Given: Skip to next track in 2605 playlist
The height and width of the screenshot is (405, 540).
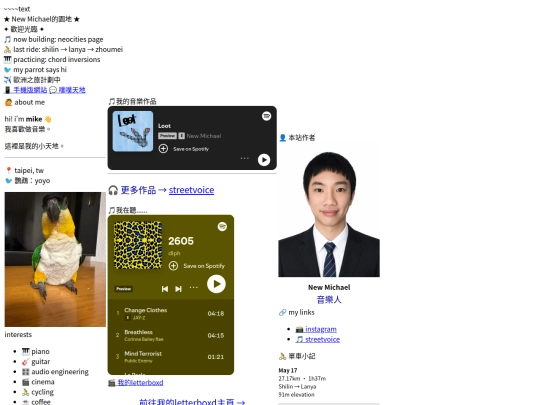Looking at the screenshot, I should point(178,289).
